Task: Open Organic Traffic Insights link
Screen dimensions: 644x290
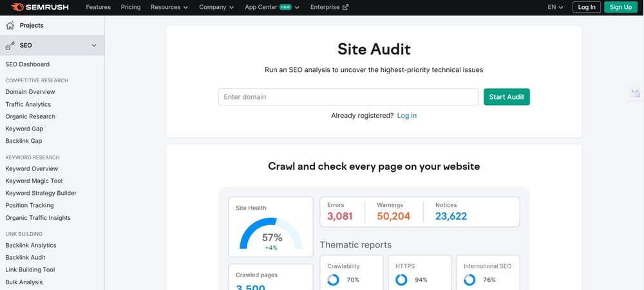Action: [x=38, y=218]
